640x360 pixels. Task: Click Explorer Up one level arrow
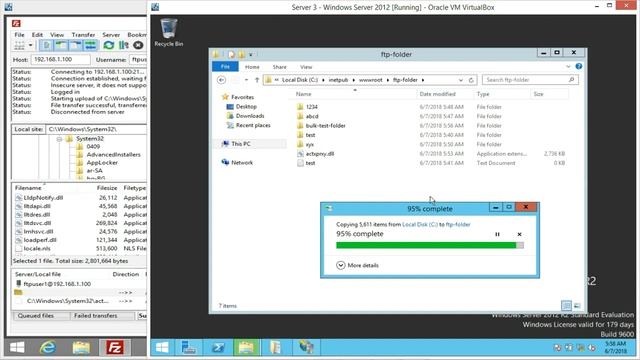257,80
